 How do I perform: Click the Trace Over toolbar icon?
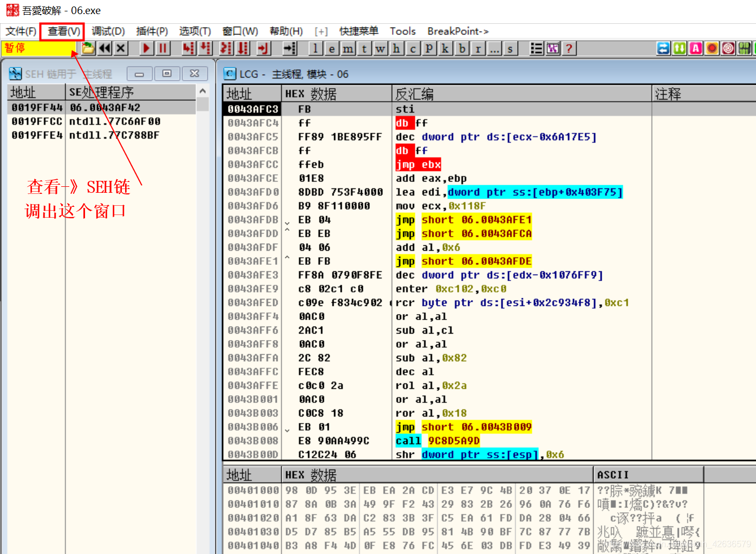coord(243,49)
